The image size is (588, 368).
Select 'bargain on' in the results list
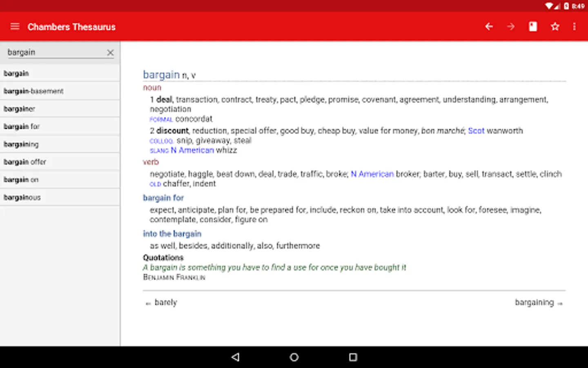pos(60,180)
